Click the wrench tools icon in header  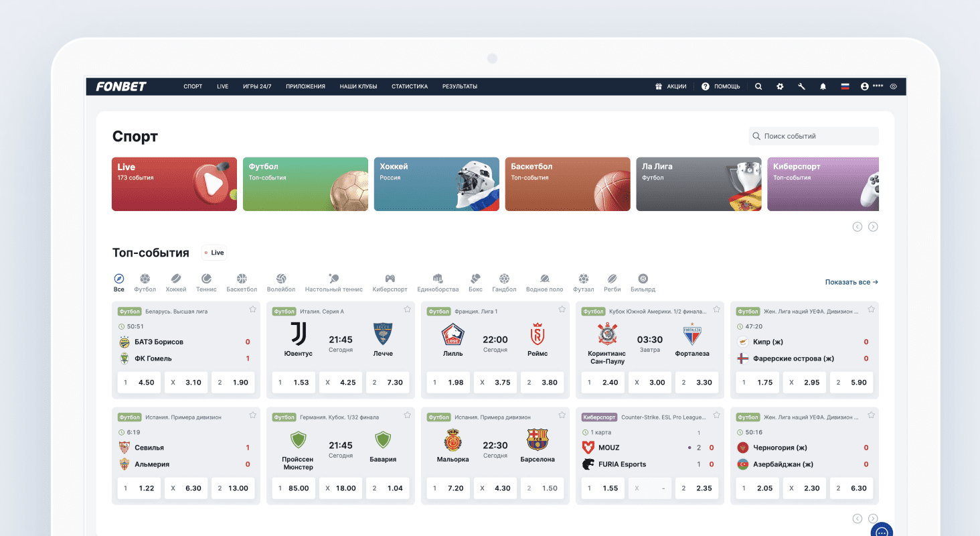pos(801,86)
